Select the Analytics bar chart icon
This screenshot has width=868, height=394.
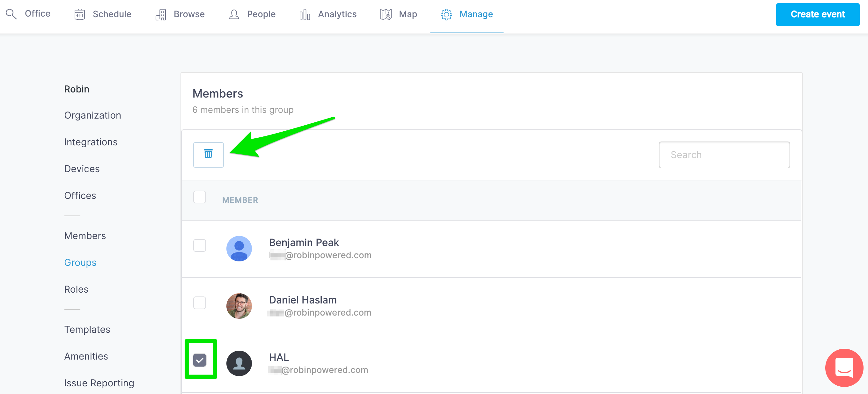coord(304,14)
